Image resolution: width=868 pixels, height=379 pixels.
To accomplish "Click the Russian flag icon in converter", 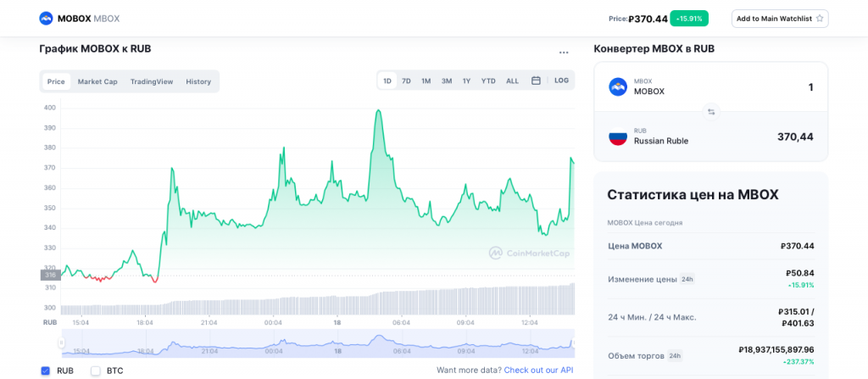I will 618,136.
